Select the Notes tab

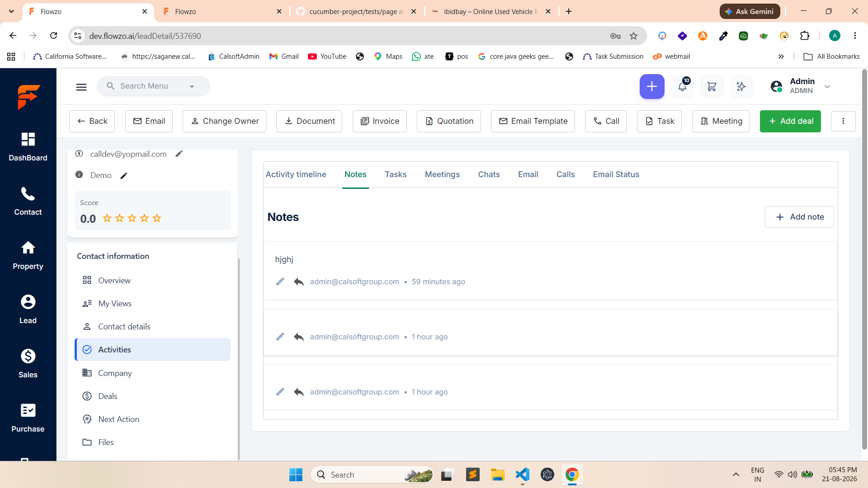355,174
